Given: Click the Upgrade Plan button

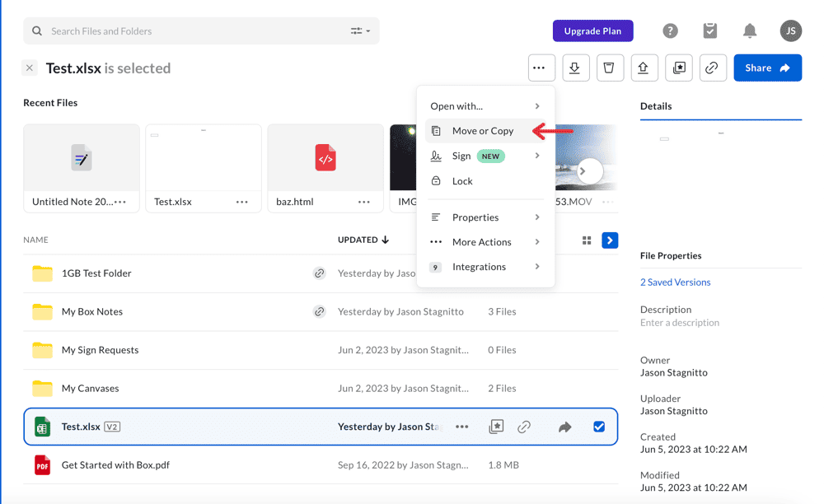Looking at the screenshot, I should 592,31.
